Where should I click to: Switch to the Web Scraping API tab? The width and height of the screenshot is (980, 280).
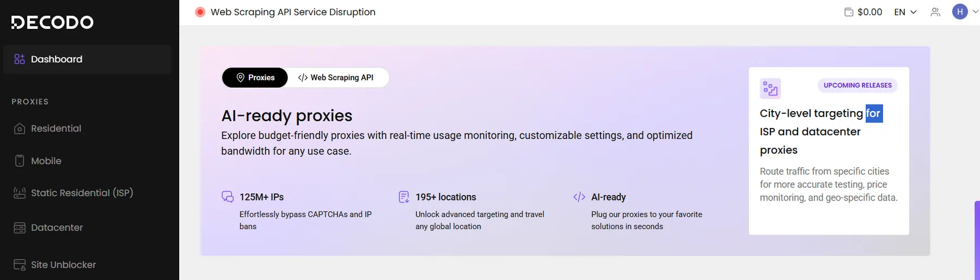tap(336, 77)
